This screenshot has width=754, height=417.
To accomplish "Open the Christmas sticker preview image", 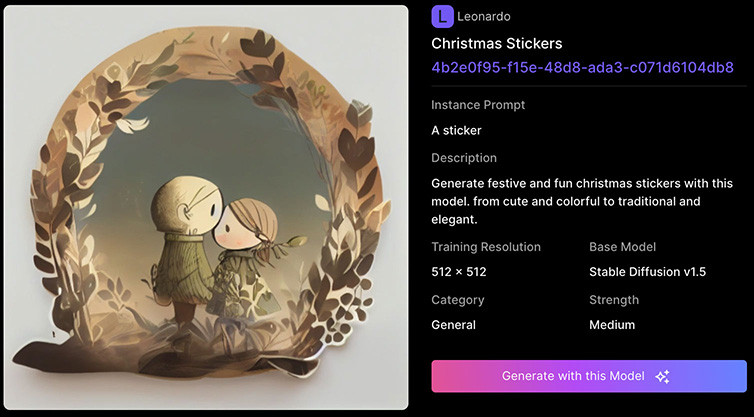I will click(206, 207).
